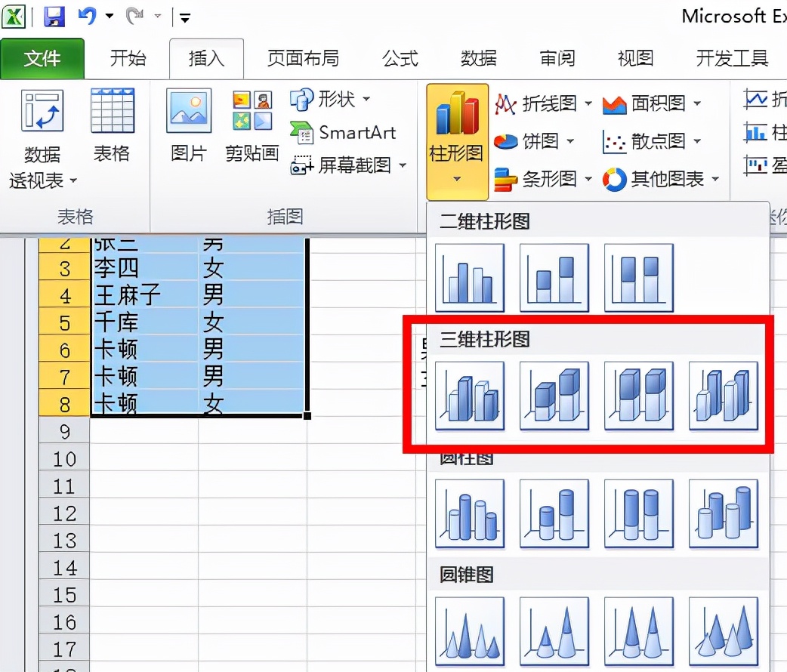
Task: Insert a PivotTable (数据透视表)
Action: pyautogui.click(x=42, y=136)
